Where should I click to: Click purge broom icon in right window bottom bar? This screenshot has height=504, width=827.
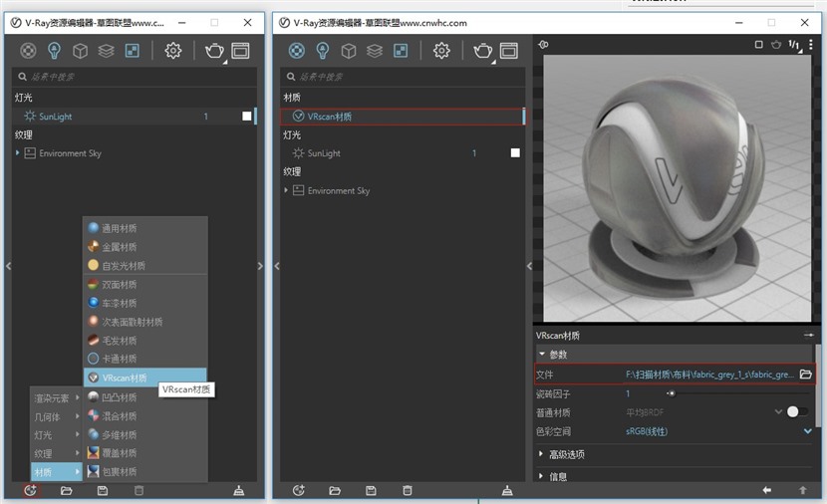coord(507,491)
